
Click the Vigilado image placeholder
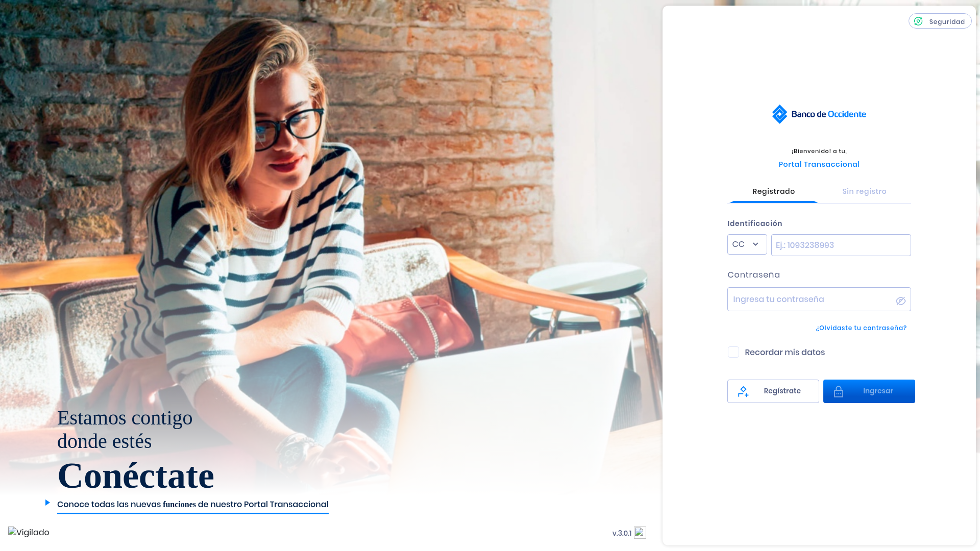[29, 533]
